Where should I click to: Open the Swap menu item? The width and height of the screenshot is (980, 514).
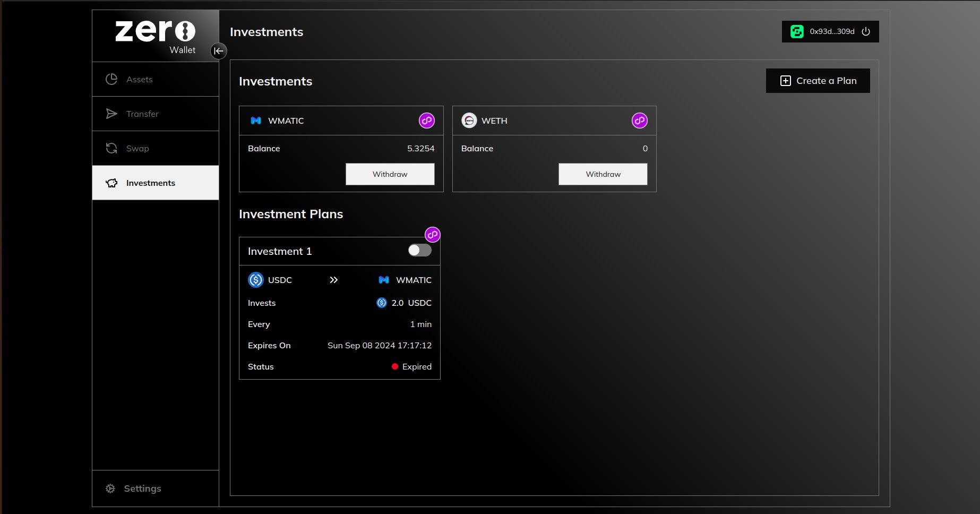tap(156, 148)
